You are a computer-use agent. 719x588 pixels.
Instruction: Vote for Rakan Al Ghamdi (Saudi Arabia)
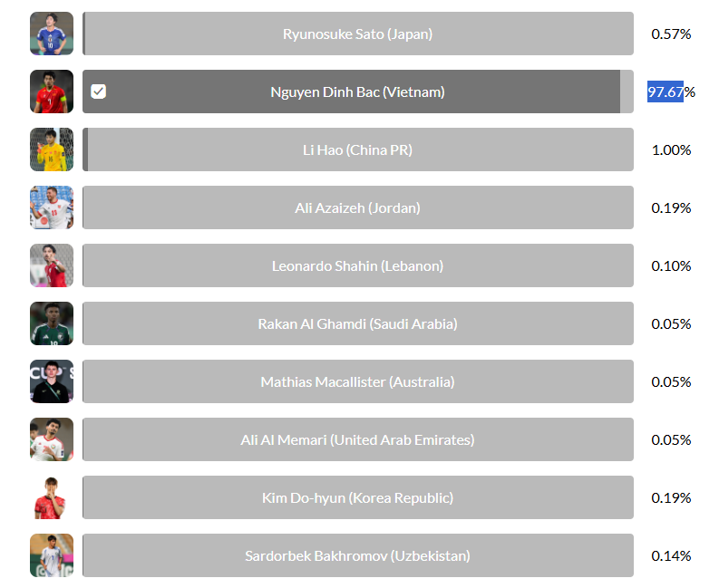(357, 323)
